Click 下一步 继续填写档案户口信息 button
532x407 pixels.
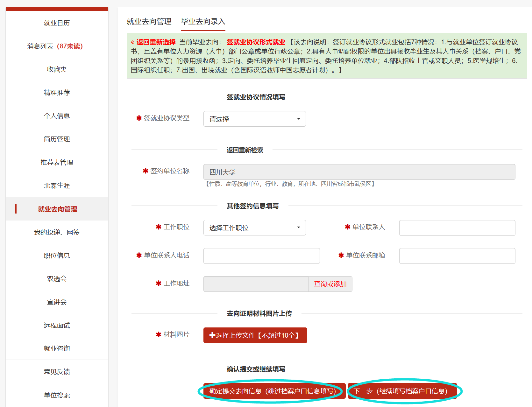[x=402, y=391]
